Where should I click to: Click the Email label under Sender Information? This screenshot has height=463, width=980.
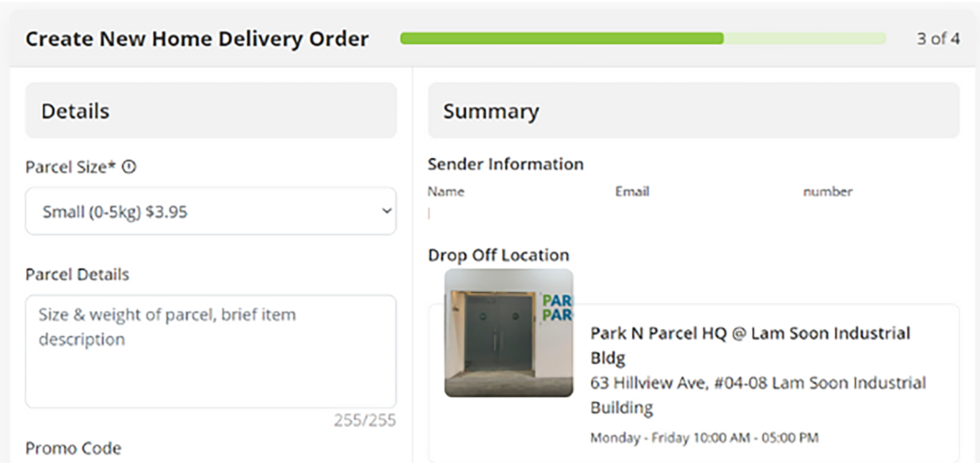[x=632, y=191]
